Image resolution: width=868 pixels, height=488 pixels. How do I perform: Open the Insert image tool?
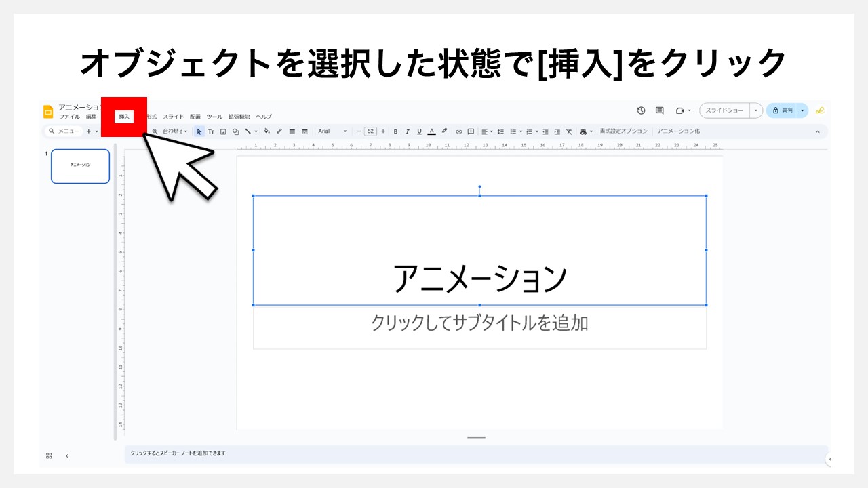pyautogui.click(x=223, y=131)
